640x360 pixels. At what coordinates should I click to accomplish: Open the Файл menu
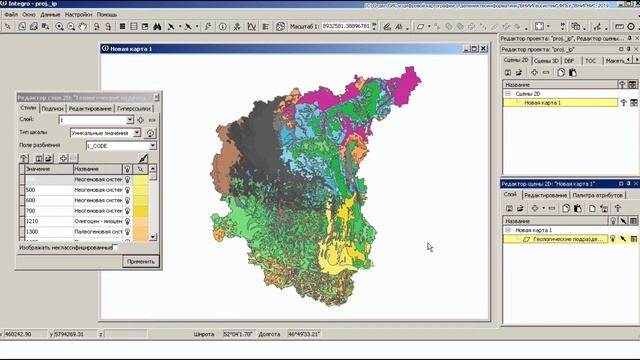(11, 14)
